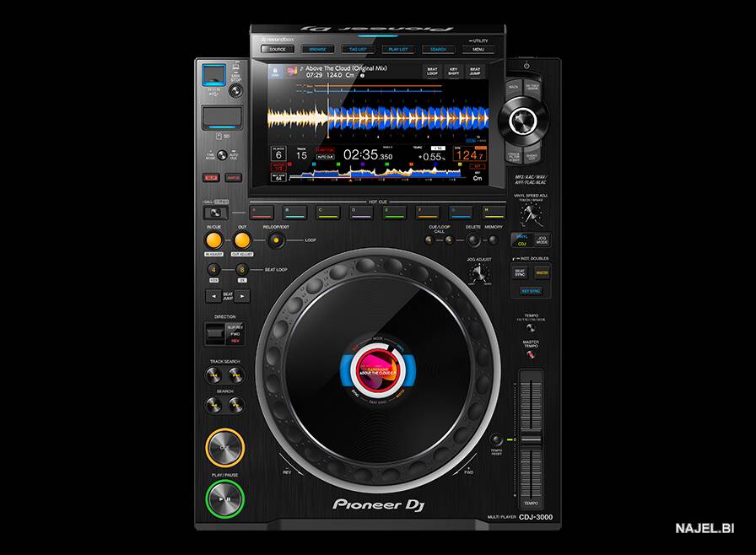
Task: Set a 4-beat loop
Action: (x=213, y=270)
